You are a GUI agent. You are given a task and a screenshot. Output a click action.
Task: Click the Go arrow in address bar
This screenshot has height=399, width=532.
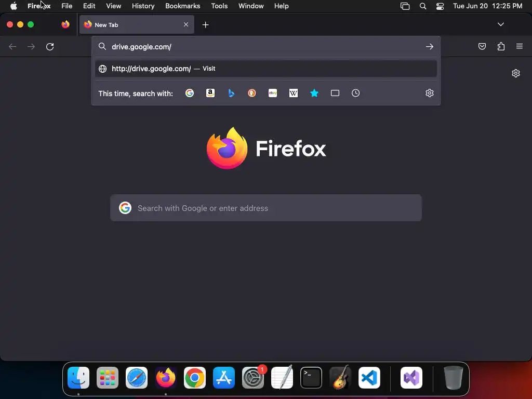pyautogui.click(x=430, y=46)
